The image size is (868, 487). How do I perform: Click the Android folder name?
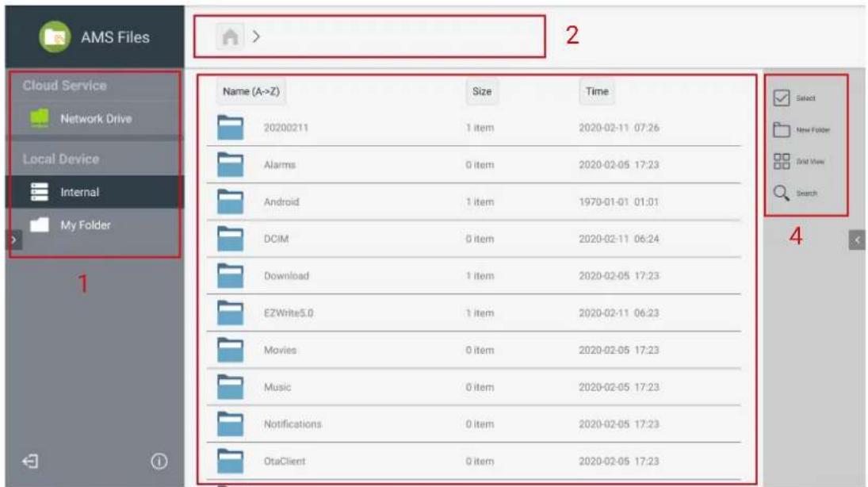click(281, 201)
